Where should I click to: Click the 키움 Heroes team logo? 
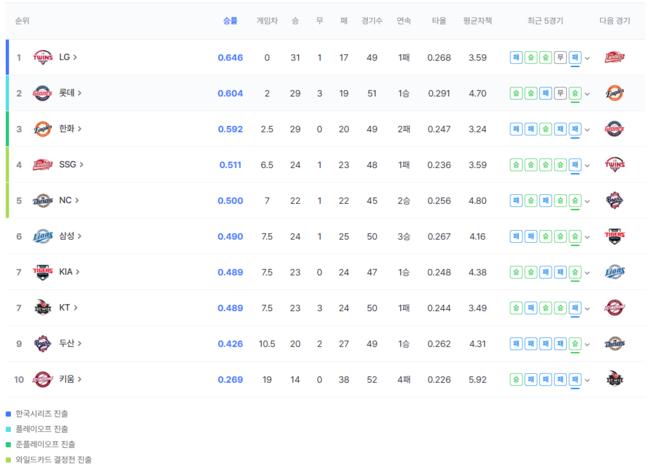point(43,379)
